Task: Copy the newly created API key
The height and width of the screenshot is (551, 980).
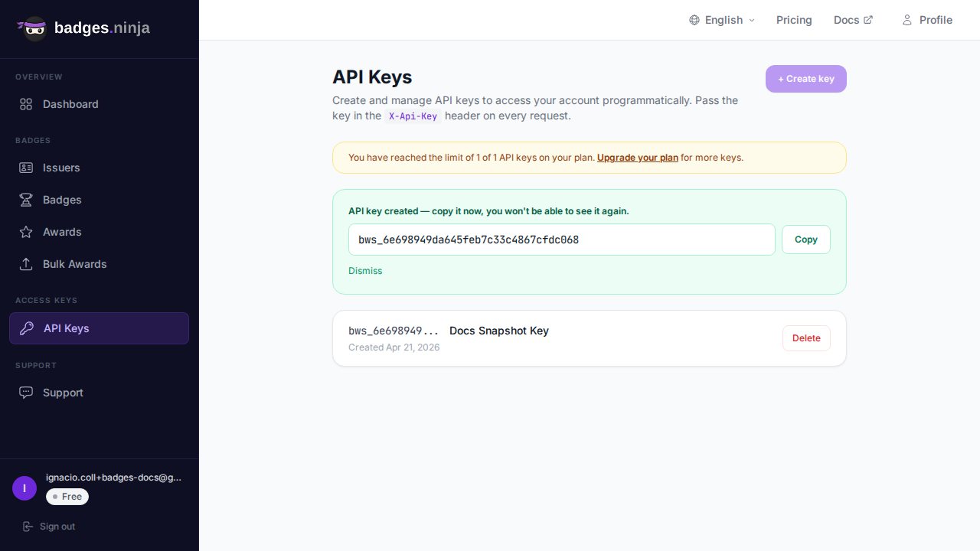Action: click(x=805, y=240)
